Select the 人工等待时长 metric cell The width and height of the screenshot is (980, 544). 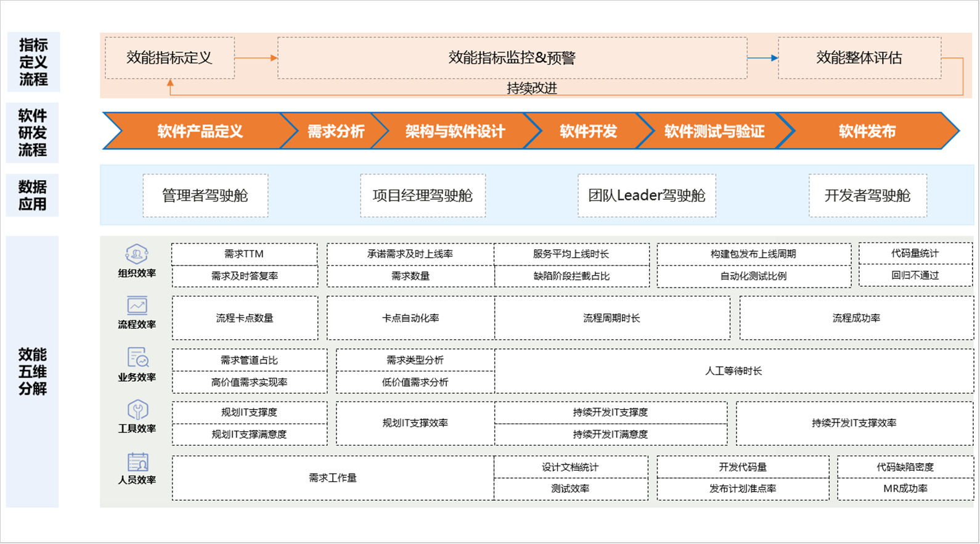tap(733, 371)
